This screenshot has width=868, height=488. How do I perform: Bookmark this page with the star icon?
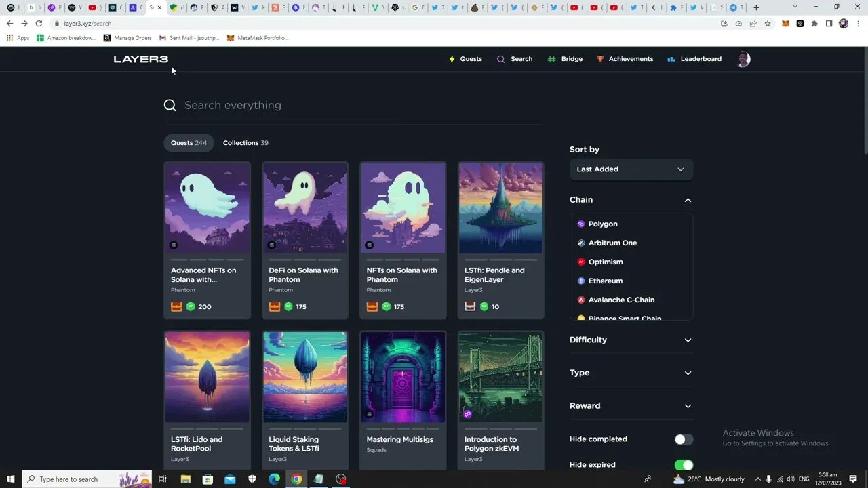(x=768, y=23)
